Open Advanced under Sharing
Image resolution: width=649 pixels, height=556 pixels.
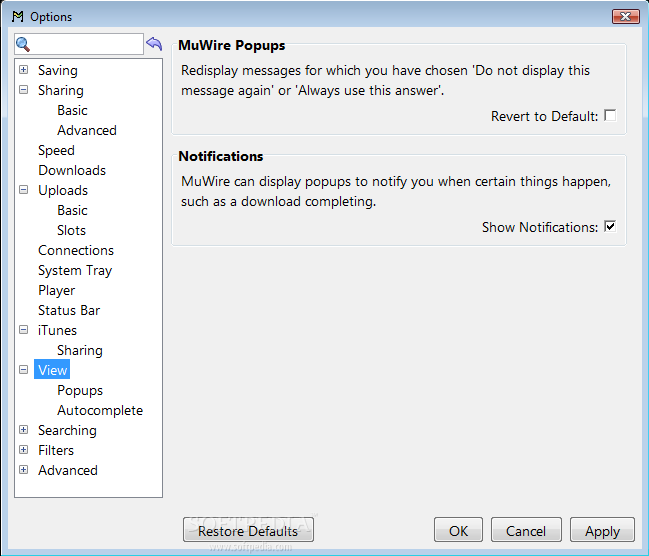(87, 130)
